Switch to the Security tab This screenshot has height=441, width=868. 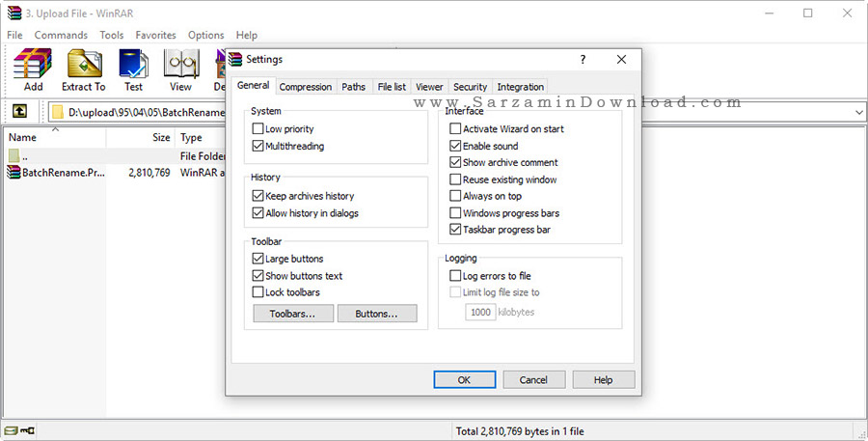tap(470, 87)
